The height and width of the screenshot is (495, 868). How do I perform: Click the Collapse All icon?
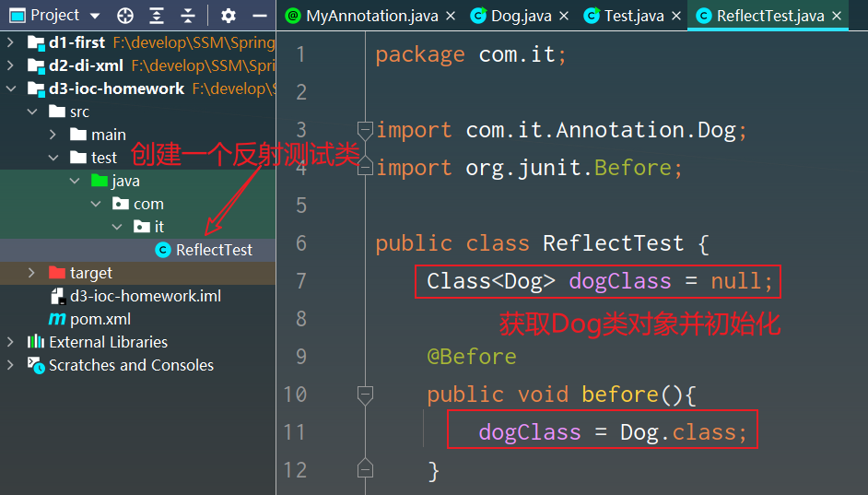point(188,16)
